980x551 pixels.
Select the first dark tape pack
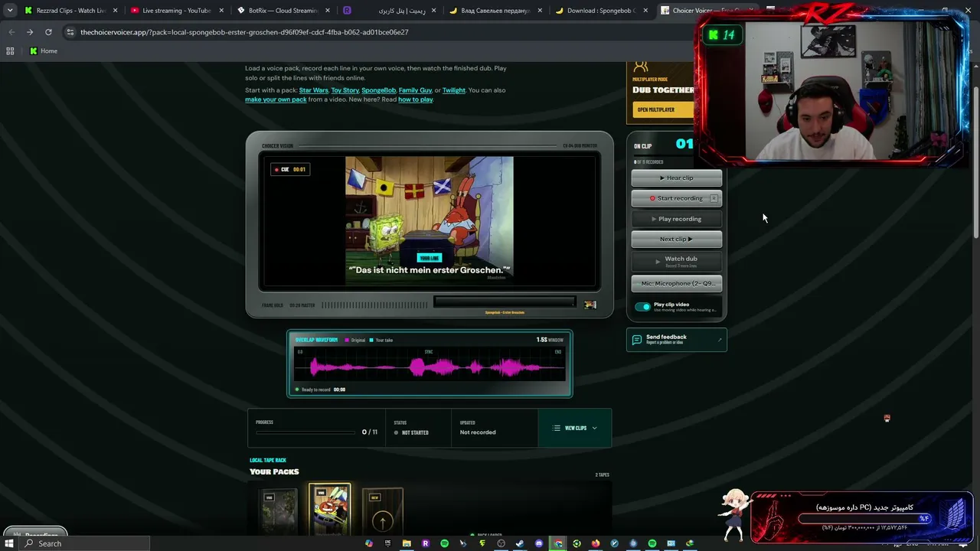click(277, 510)
